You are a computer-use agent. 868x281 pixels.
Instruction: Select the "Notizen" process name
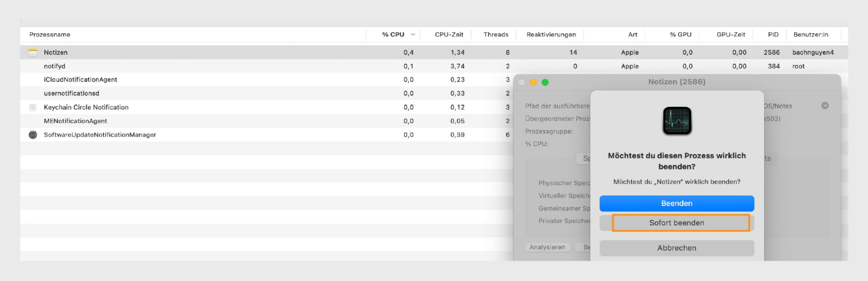[56, 52]
